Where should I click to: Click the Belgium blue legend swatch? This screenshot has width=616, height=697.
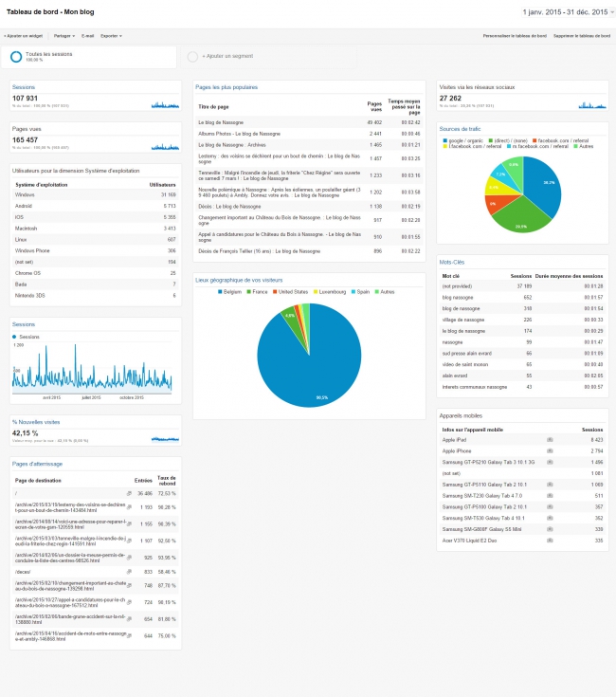[220, 292]
